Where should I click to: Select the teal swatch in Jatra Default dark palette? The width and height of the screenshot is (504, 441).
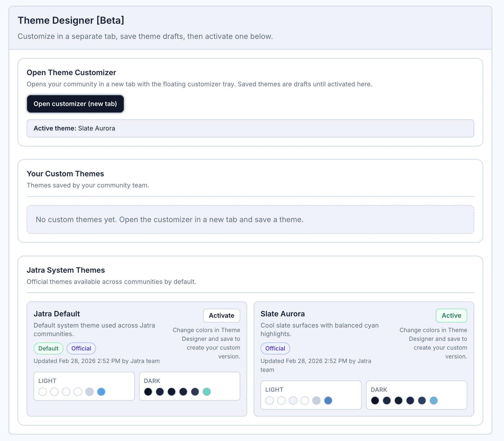[206, 392]
